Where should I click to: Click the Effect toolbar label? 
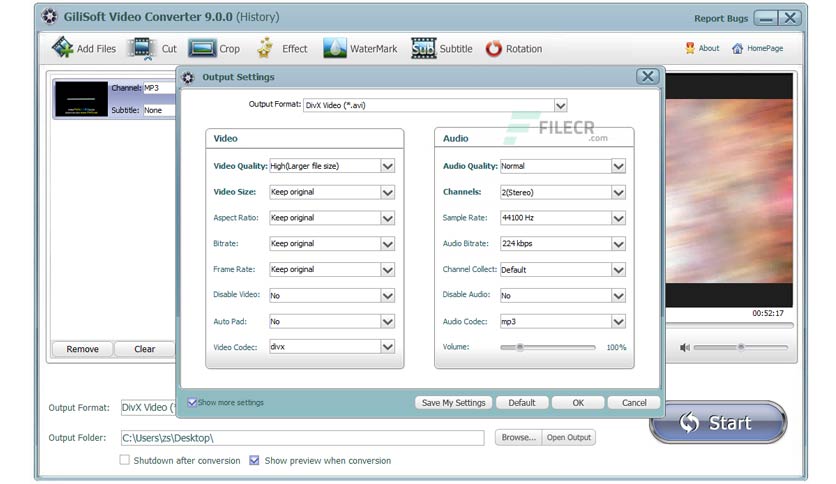click(294, 49)
